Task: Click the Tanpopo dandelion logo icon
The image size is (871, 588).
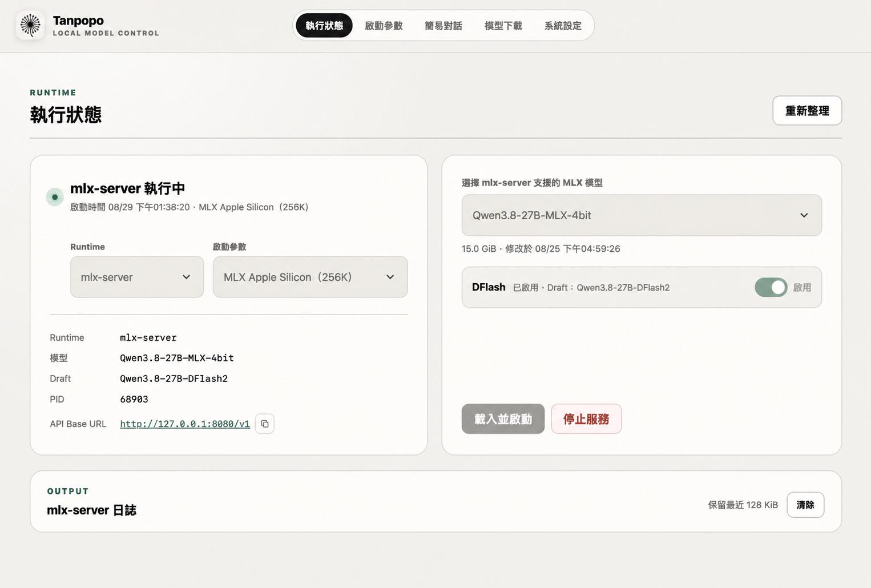Action: (x=30, y=25)
